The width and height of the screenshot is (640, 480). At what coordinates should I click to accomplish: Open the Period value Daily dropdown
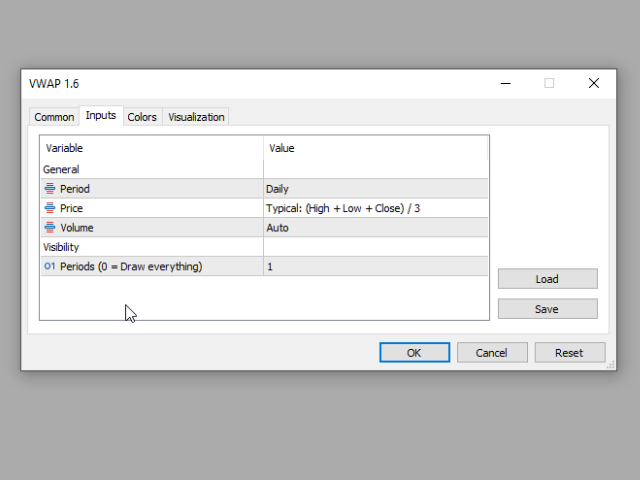(x=376, y=189)
